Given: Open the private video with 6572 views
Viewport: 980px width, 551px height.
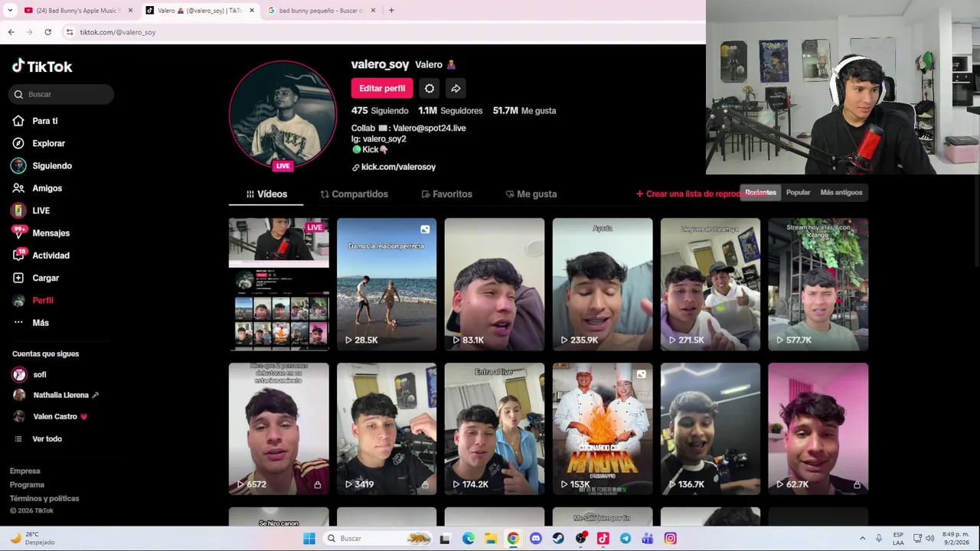Looking at the screenshot, I should 279,429.
